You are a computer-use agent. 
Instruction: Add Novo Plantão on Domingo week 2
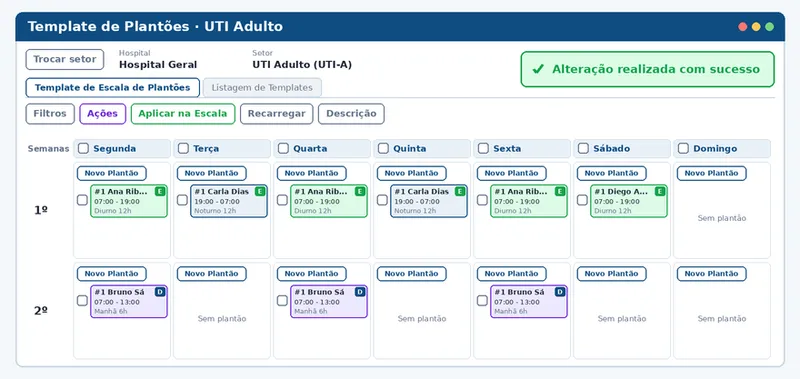[x=712, y=274]
